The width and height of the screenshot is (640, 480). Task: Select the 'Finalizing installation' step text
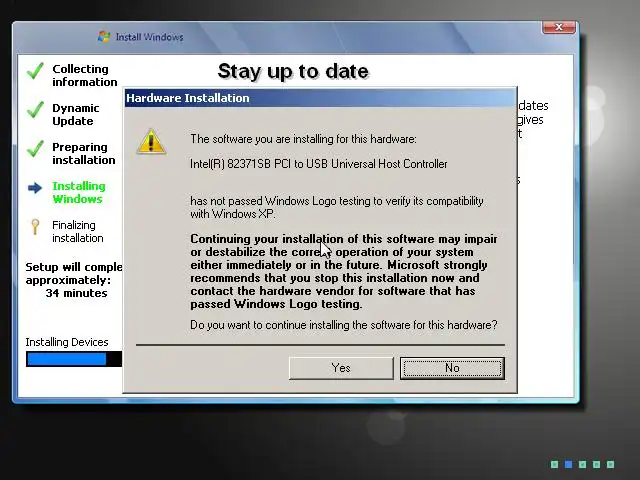(x=78, y=231)
